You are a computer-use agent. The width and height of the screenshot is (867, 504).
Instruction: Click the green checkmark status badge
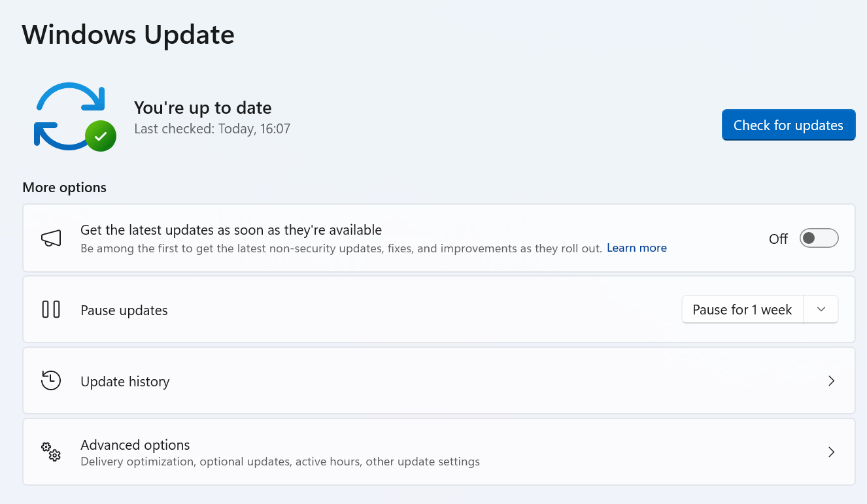coord(101,136)
